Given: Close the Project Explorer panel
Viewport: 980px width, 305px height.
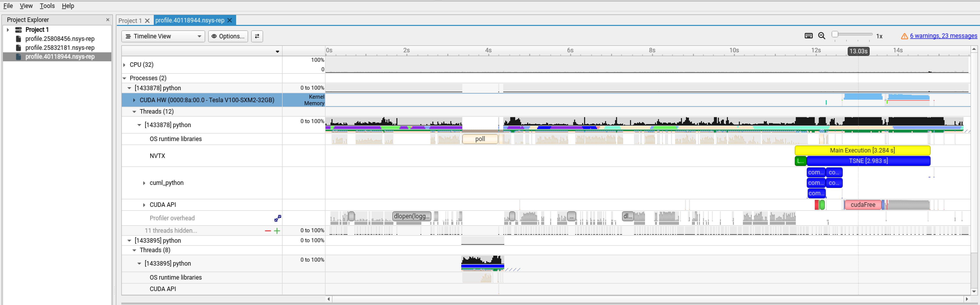Looking at the screenshot, I should pyautogui.click(x=108, y=20).
